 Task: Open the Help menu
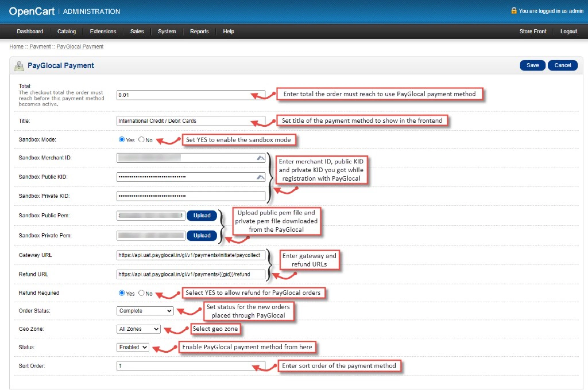[229, 32]
